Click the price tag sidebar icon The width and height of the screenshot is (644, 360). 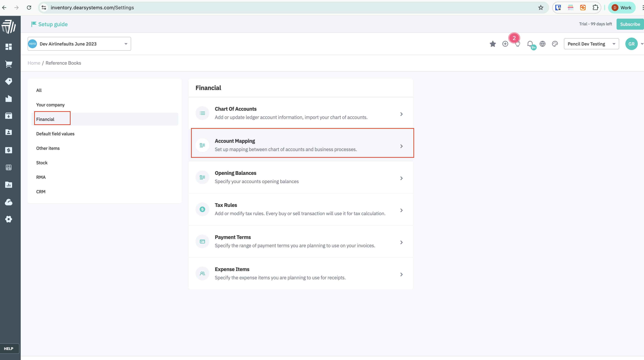[x=8, y=81]
